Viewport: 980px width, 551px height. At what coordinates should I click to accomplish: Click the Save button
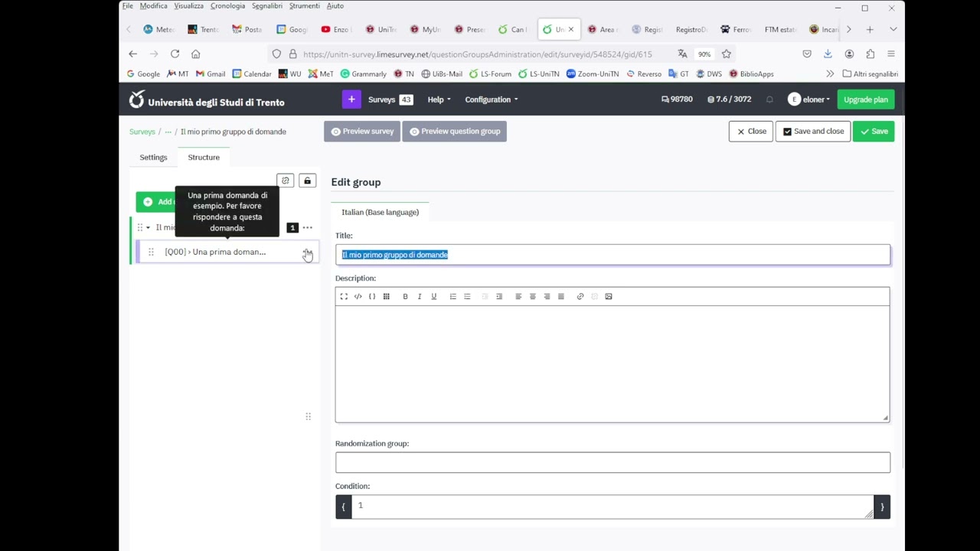tap(874, 132)
